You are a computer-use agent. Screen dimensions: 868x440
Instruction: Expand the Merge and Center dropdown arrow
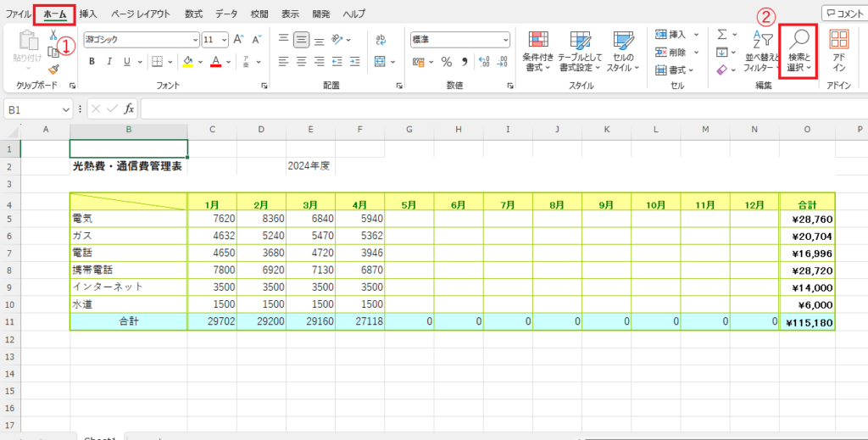coord(393,62)
